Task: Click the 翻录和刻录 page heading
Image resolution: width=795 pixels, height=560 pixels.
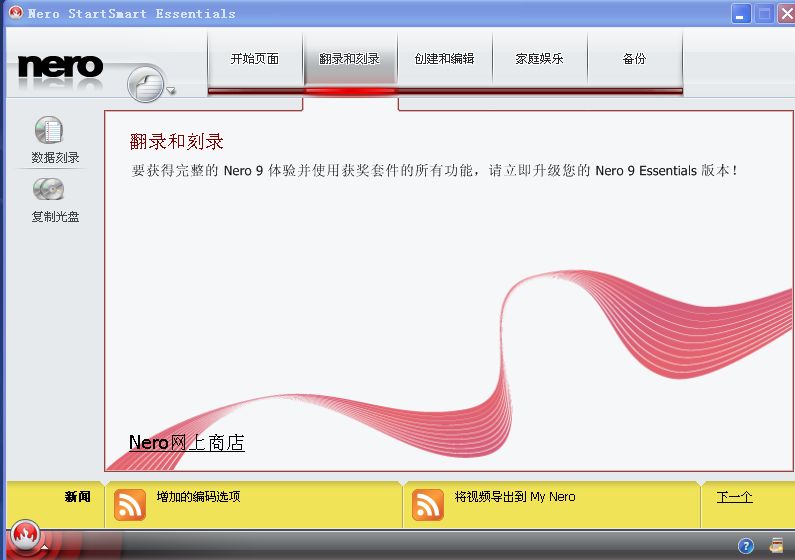Action: 176,141
